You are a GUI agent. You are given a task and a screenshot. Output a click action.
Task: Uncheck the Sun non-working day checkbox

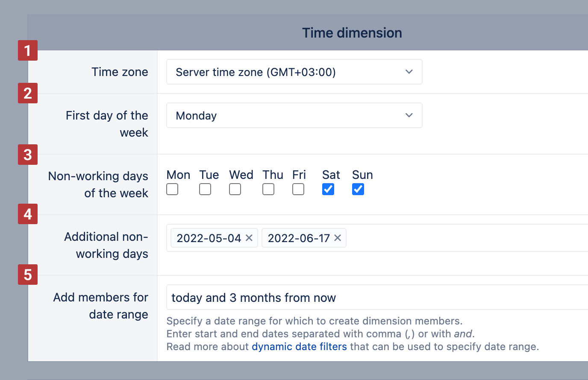[358, 189]
